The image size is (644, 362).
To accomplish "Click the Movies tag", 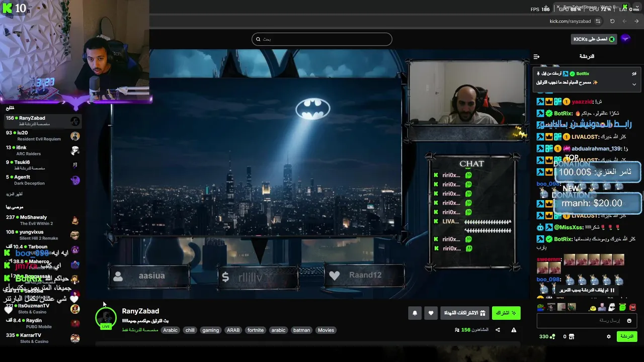I will (x=326, y=330).
